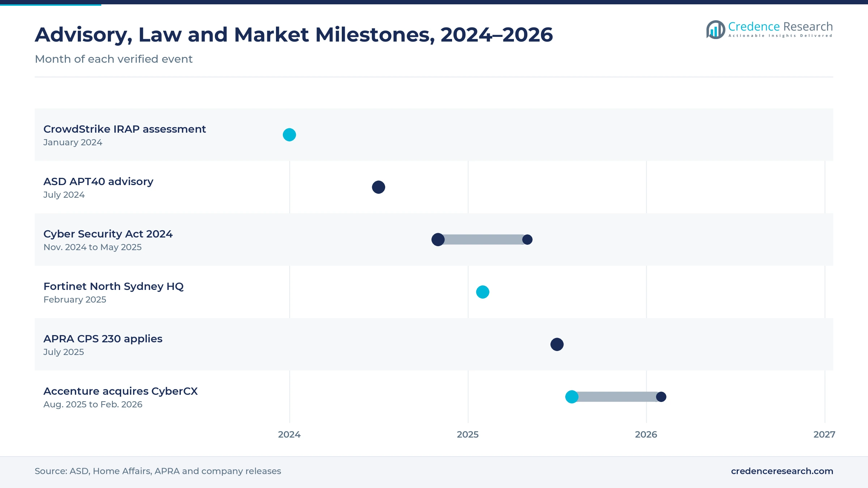Screen dimensions: 868x488
Task: Click the 'Actionable Insights Delivered' tagline
Action: 780,36
